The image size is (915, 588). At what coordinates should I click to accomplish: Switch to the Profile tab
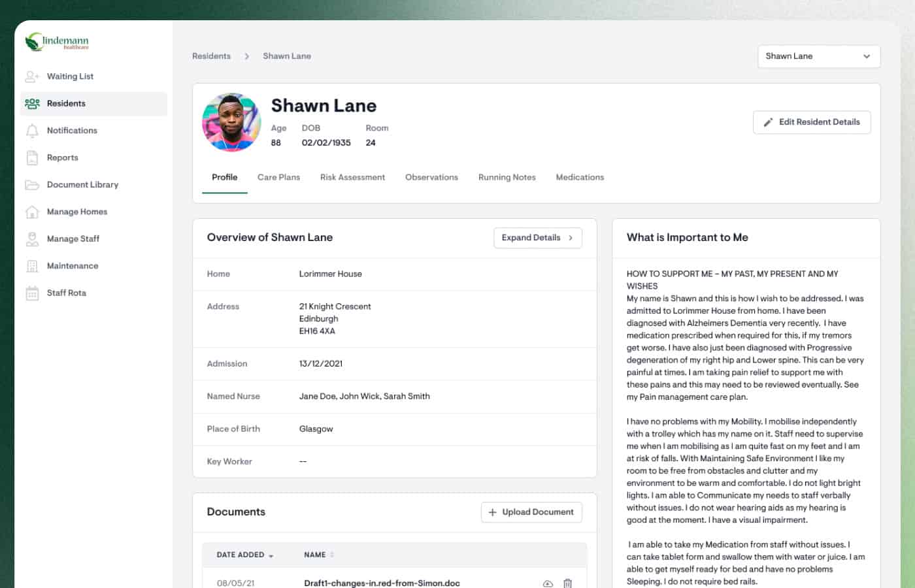225,177
